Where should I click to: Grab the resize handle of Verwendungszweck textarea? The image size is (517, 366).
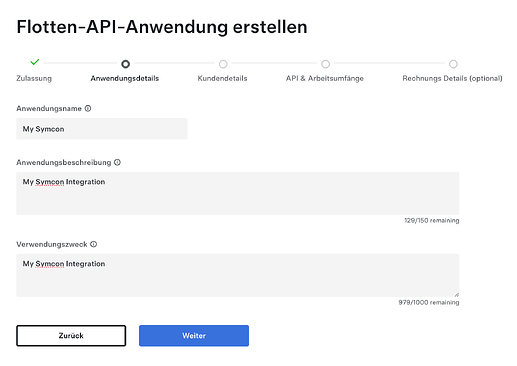click(x=456, y=294)
